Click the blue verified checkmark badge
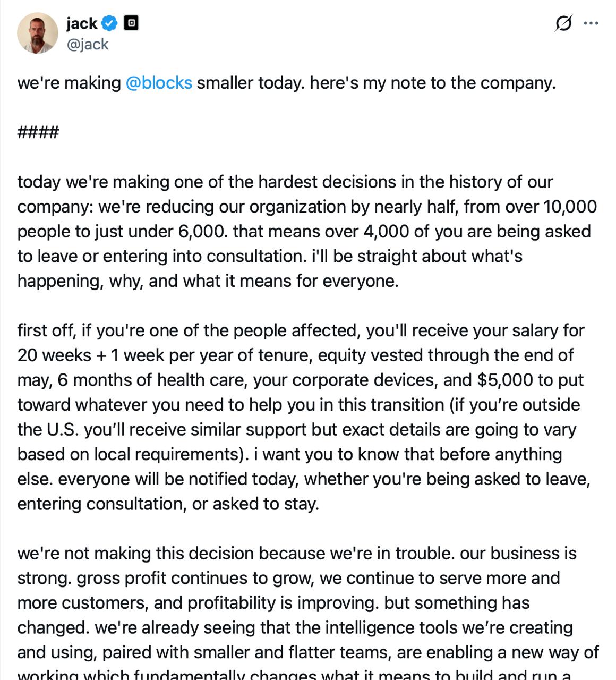Image resolution: width=616 pixels, height=680 pixels. (110, 23)
